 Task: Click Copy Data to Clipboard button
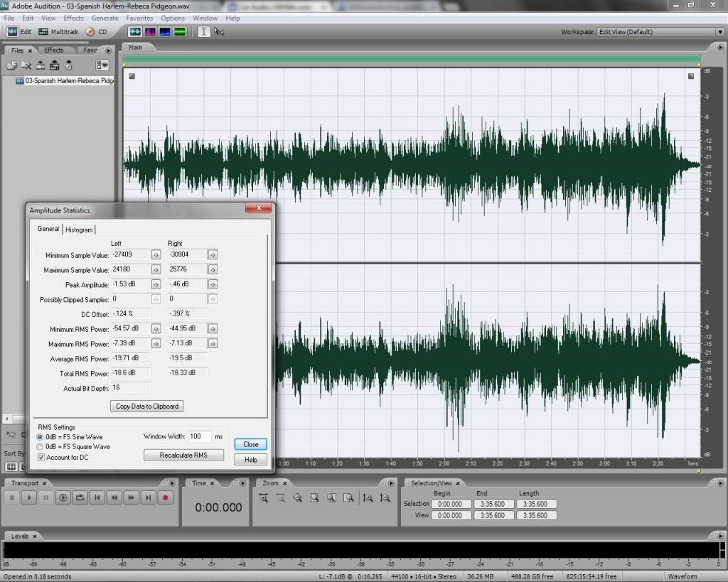click(147, 406)
